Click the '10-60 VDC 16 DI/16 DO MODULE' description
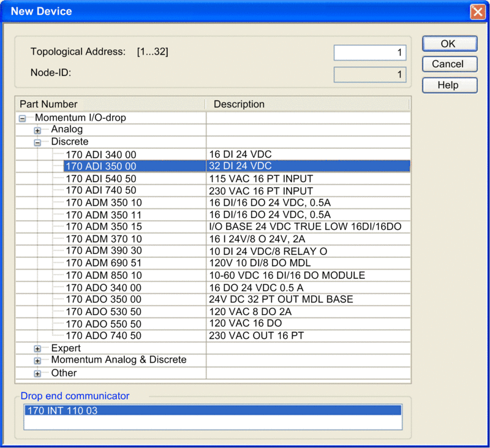490x448 pixels. click(287, 275)
